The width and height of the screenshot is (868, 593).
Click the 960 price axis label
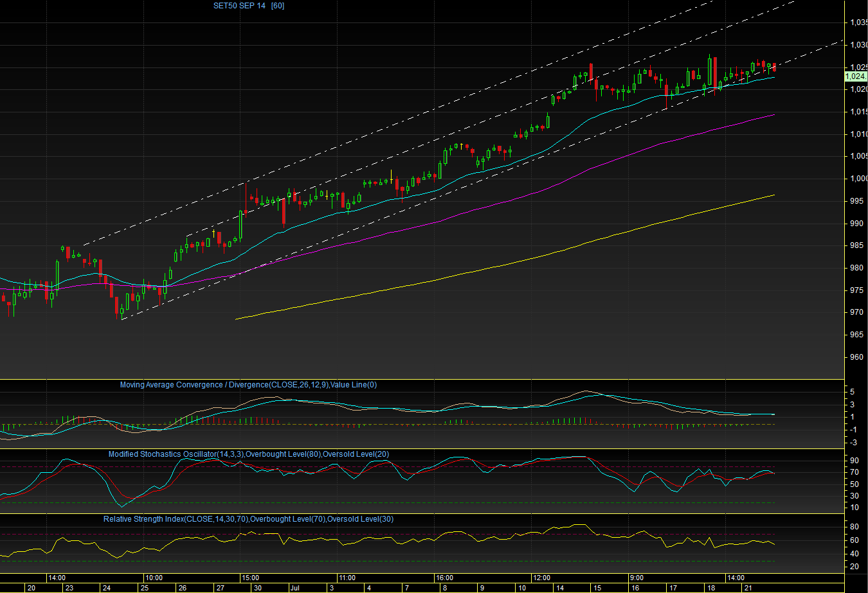(856, 357)
